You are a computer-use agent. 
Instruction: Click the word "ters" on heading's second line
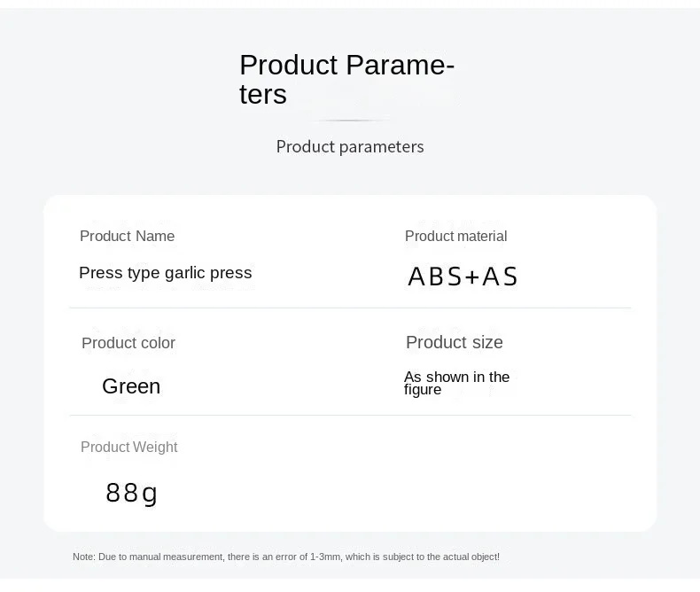point(263,95)
